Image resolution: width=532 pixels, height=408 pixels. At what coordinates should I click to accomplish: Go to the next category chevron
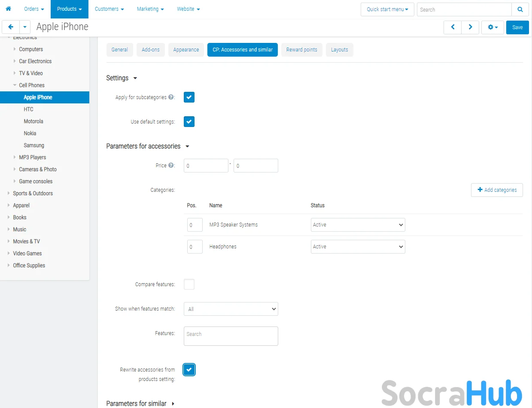click(x=470, y=27)
